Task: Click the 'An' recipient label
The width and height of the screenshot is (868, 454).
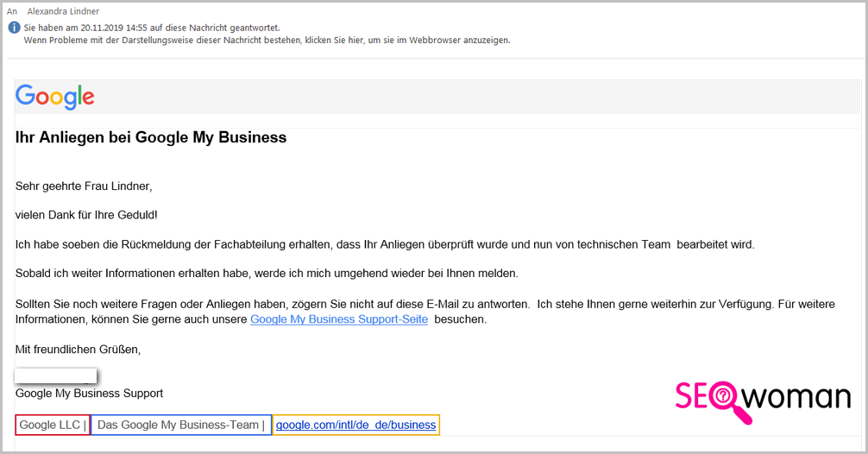Action: 12,11
